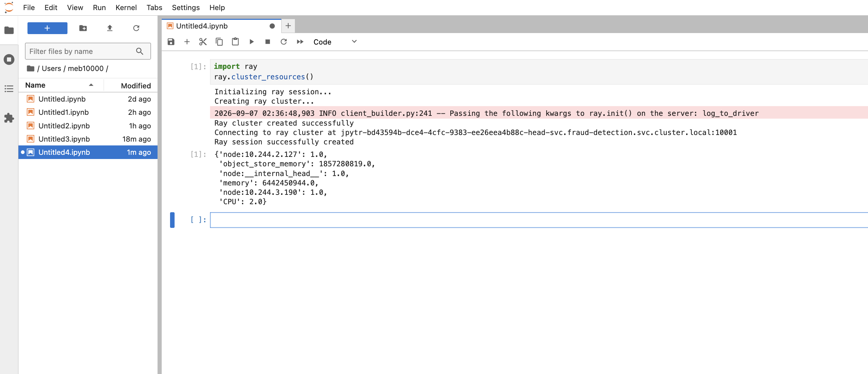Open the Help menu
The image size is (868, 374).
tap(217, 8)
